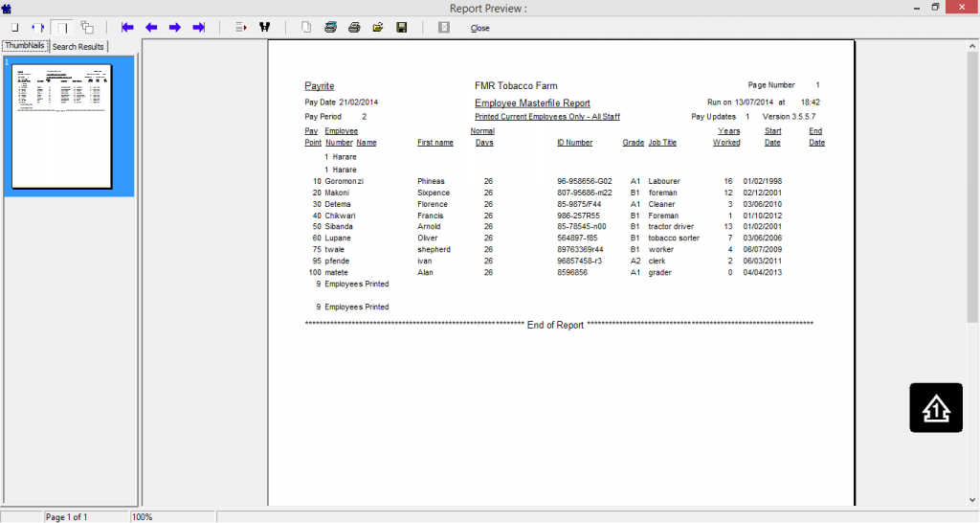The height and width of the screenshot is (523, 980).
Task: Open printer setup icon in toolbar
Action: 330,28
